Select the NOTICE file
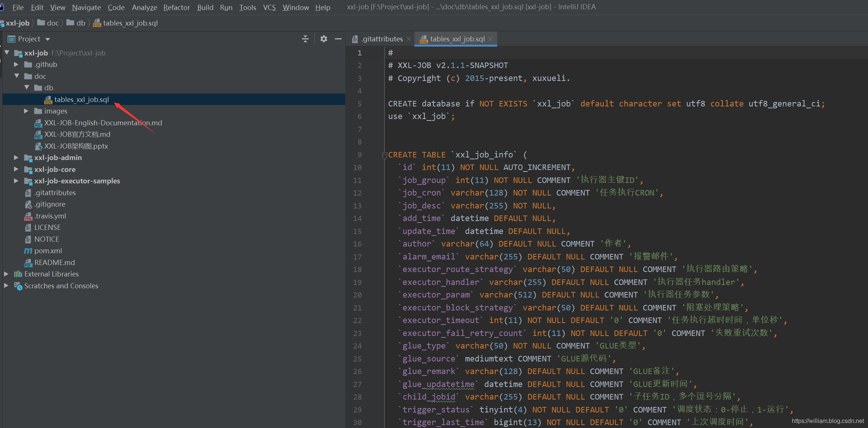This screenshot has height=428, width=868. click(x=47, y=239)
